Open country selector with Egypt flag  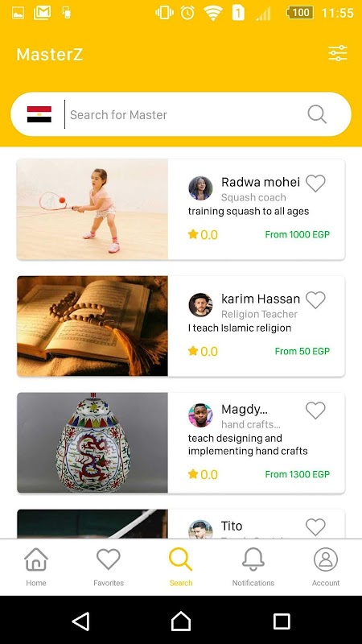click(39, 114)
